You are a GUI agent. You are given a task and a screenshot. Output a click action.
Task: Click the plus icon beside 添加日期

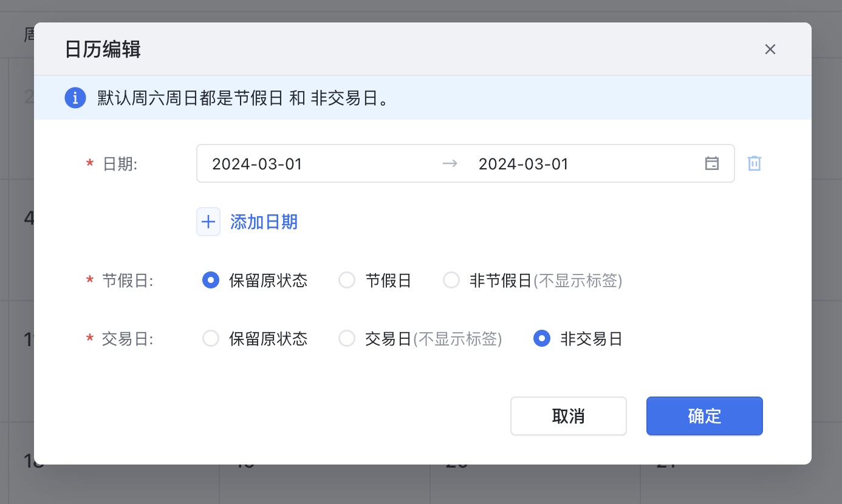pos(208,222)
